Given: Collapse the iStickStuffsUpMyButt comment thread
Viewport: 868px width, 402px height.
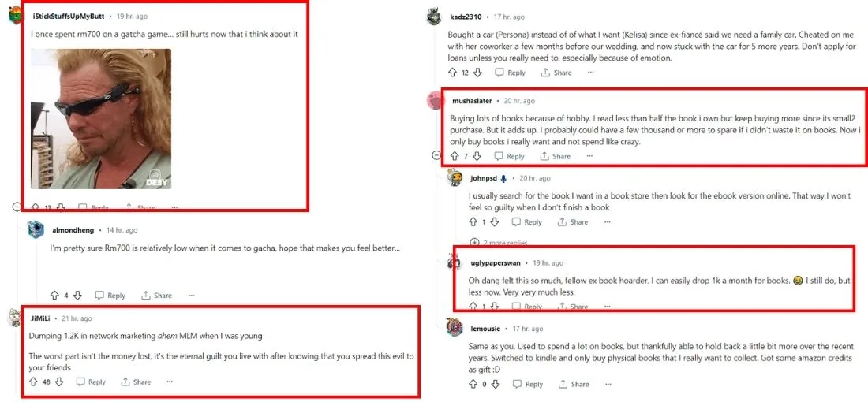Looking at the screenshot, I should coord(17,207).
